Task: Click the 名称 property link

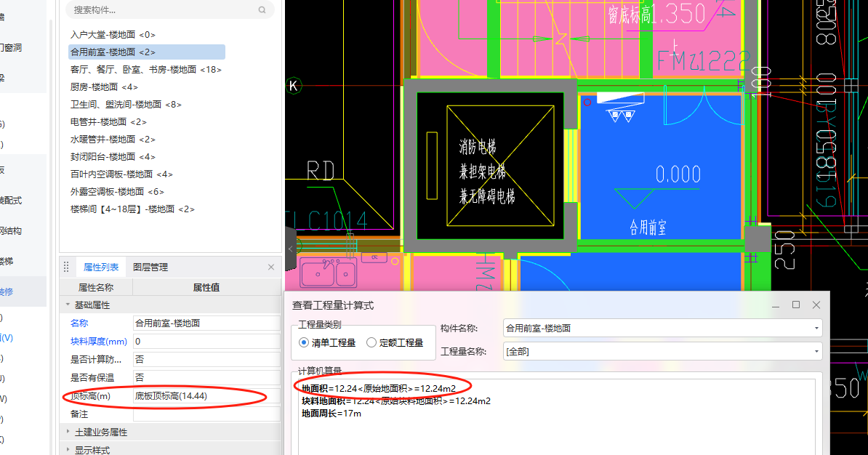Action: tap(79, 323)
